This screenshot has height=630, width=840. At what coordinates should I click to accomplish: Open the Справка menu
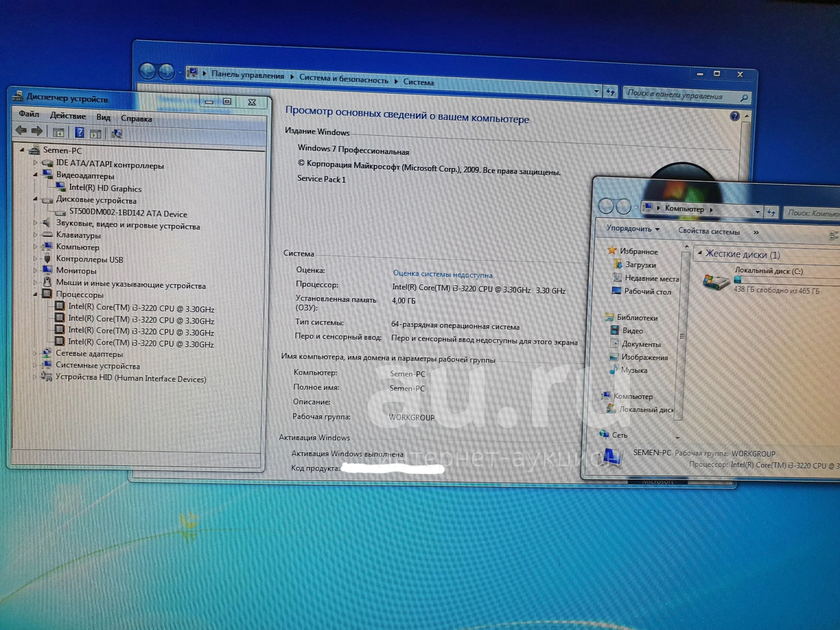pyautogui.click(x=136, y=118)
